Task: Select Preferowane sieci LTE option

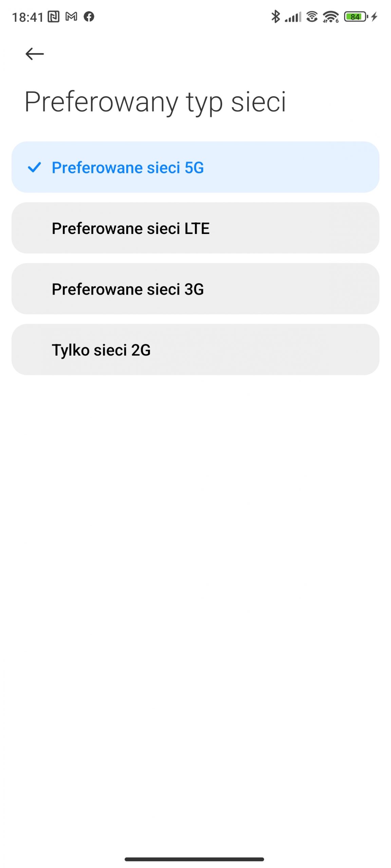Action: pos(195,228)
